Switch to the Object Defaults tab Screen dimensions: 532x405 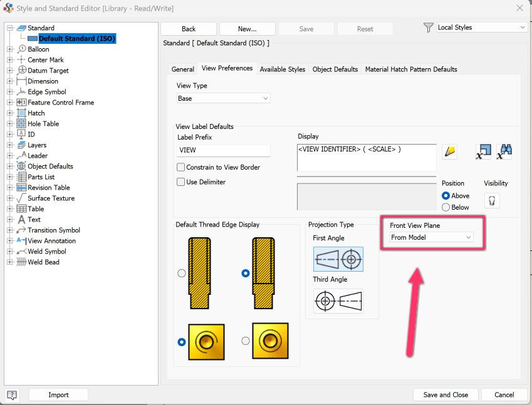(x=335, y=69)
